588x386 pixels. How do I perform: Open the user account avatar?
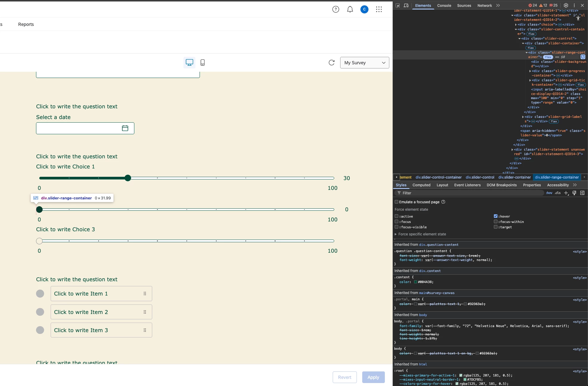[364, 10]
